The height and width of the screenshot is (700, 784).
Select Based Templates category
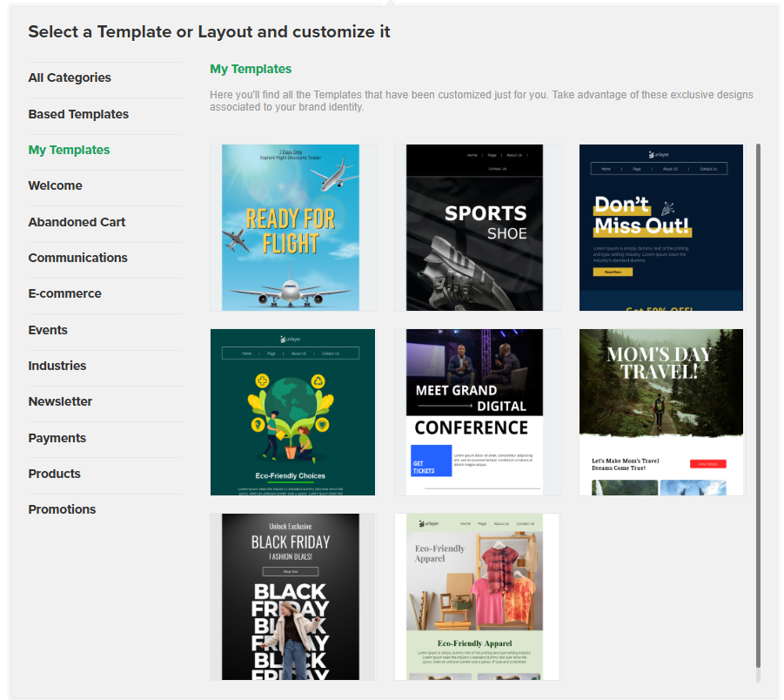click(78, 114)
